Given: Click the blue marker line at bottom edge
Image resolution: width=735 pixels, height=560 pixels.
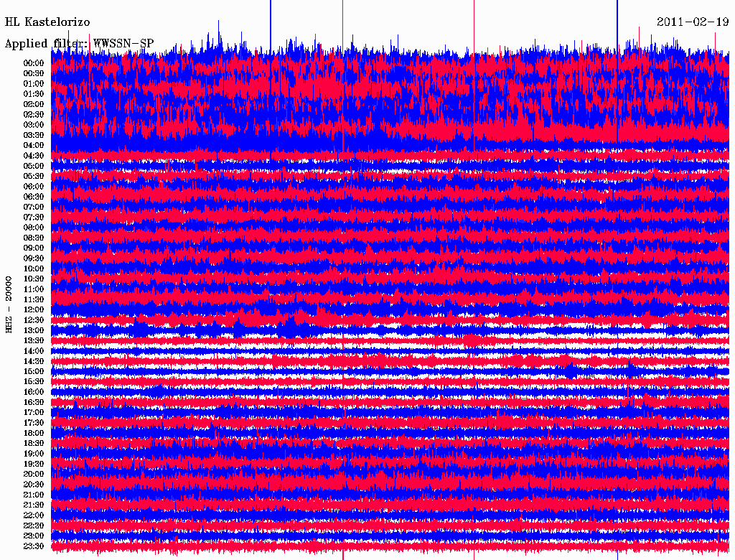Looking at the screenshot, I should 617,556.
